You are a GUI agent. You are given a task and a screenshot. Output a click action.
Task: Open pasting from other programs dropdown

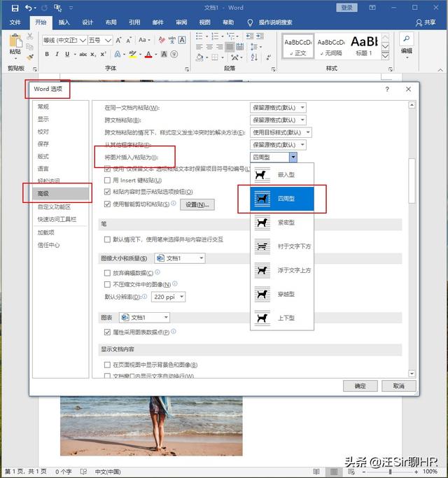[x=278, y=145]
